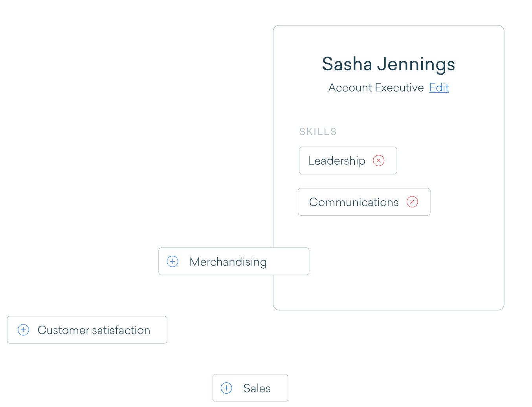Select the Communications skill tag label

click(354, 202)
